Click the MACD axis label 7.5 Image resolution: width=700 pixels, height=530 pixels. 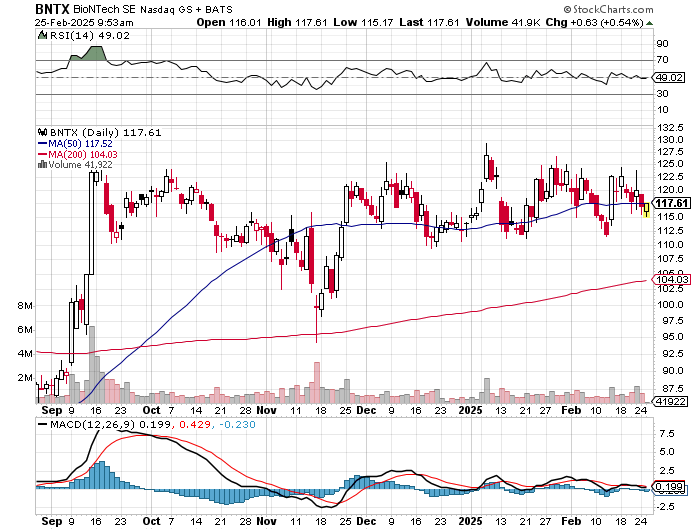point(667,434)
